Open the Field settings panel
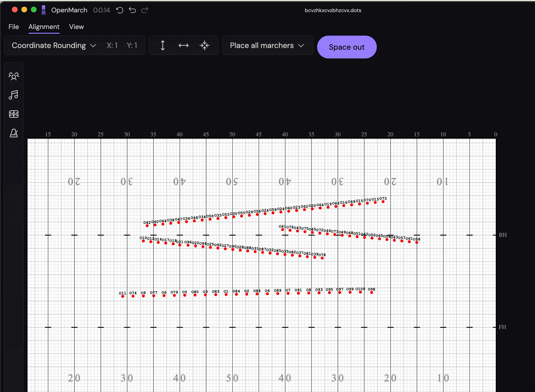 [x=14, y=114]
